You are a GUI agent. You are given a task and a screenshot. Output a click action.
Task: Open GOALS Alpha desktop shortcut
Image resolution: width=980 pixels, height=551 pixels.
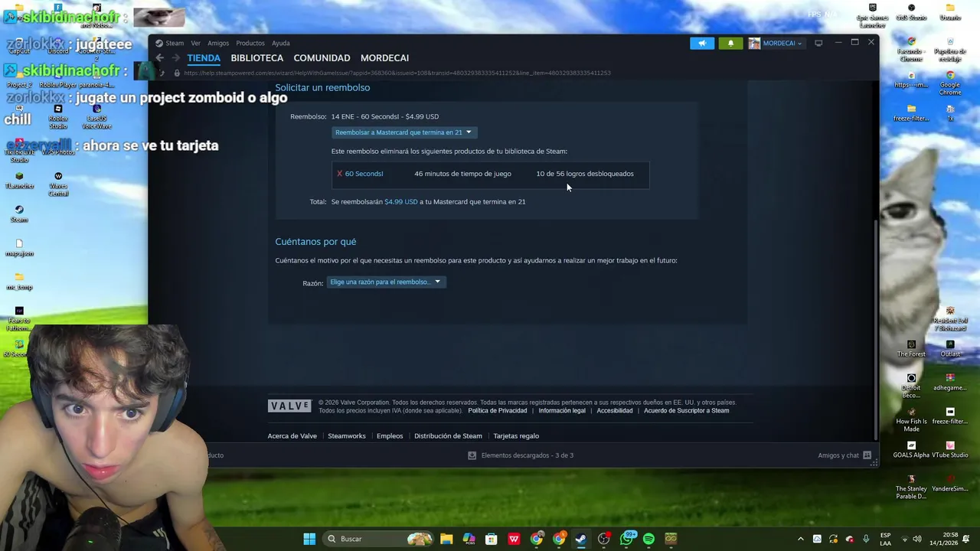pos(911,449)
